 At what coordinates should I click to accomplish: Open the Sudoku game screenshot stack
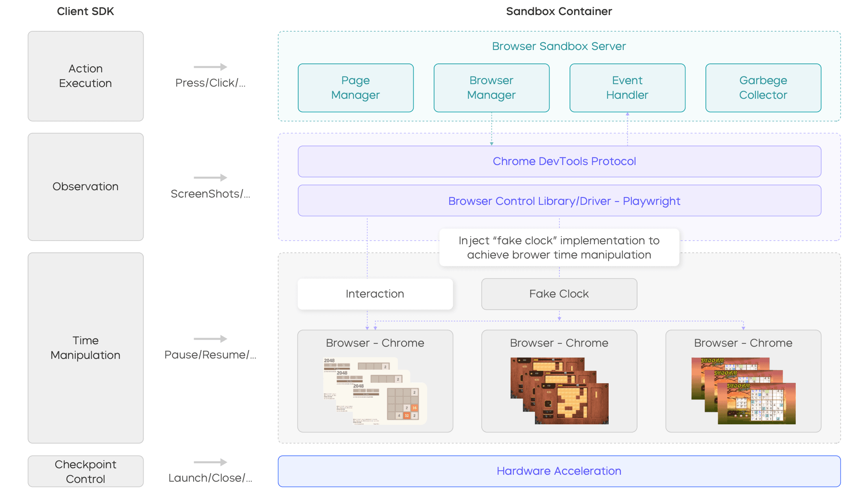pyautogui.click(x=743, y=391)
